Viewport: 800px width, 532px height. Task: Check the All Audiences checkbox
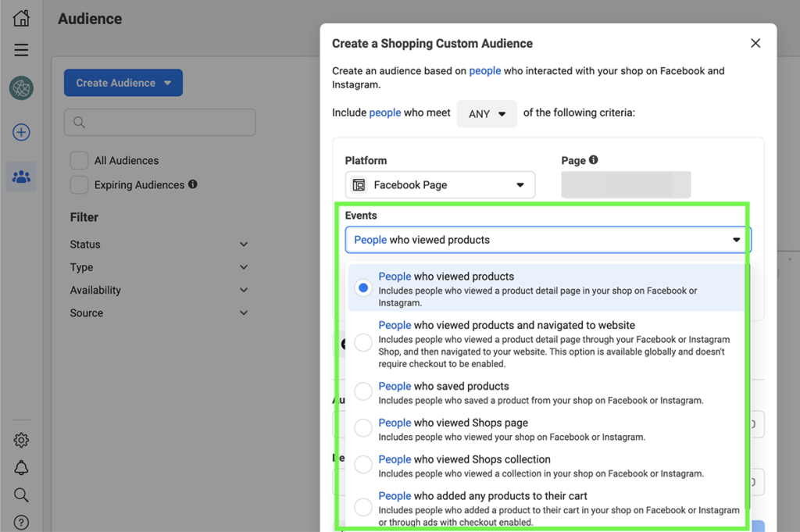pyautogui.click(x=79, y=161)
